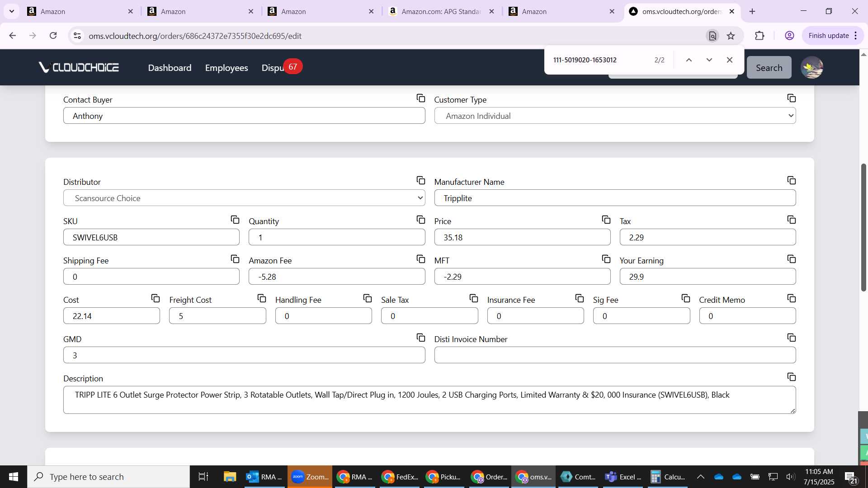Copy the Disti Invoice Number value
The image size is (868, 488).
click(x=791, y=338)
